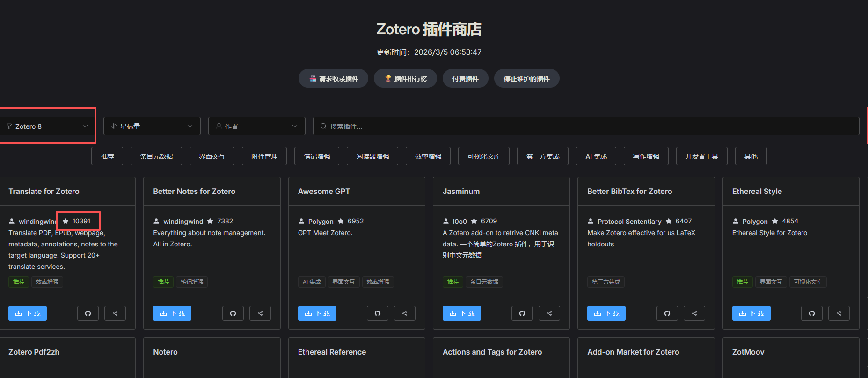This screenshot has width=868, height=378.
Task: Filter by the 写作增强 category
Action: tap(646, 156)
